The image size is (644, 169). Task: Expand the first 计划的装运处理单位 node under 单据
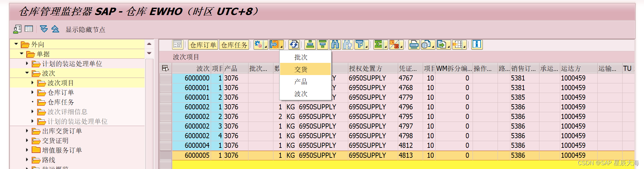point(27,63)
